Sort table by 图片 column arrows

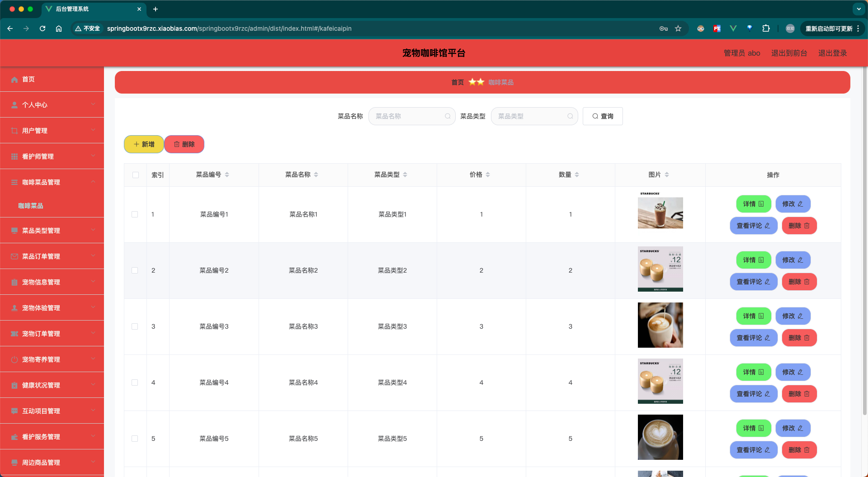pos(667,175)
